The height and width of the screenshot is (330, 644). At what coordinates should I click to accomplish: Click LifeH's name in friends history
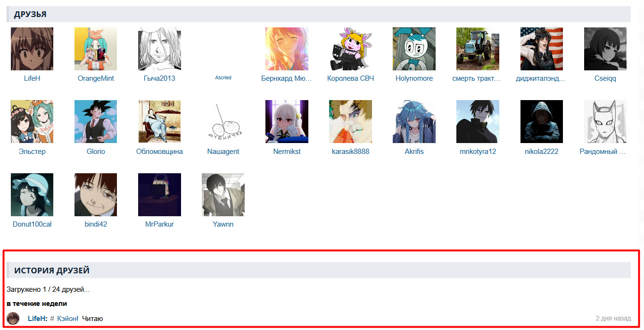coord(37,319)
